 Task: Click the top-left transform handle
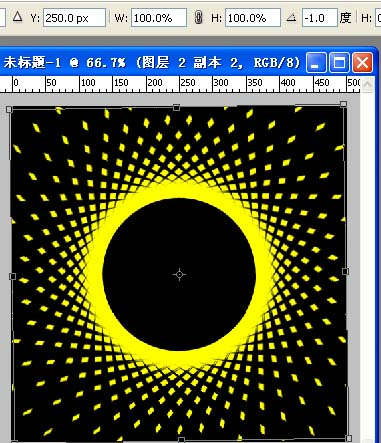(x=9, y=109)
